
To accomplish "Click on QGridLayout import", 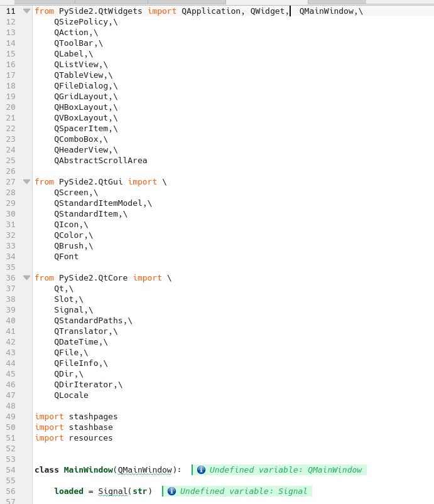I will tap(81, 97).
